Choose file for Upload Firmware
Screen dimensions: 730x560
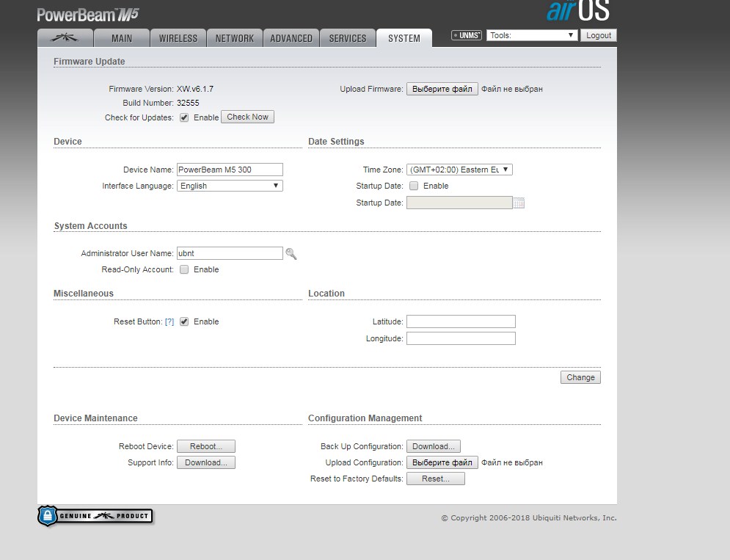(x=442, y=89)
